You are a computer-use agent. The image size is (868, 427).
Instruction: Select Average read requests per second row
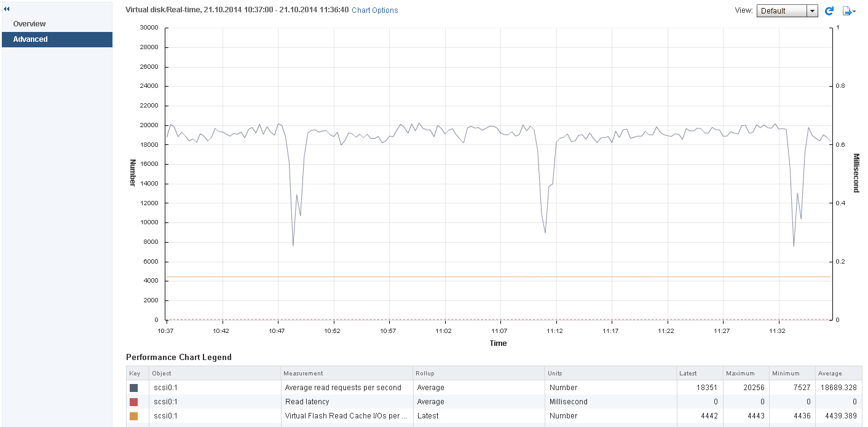pos(494,388)
